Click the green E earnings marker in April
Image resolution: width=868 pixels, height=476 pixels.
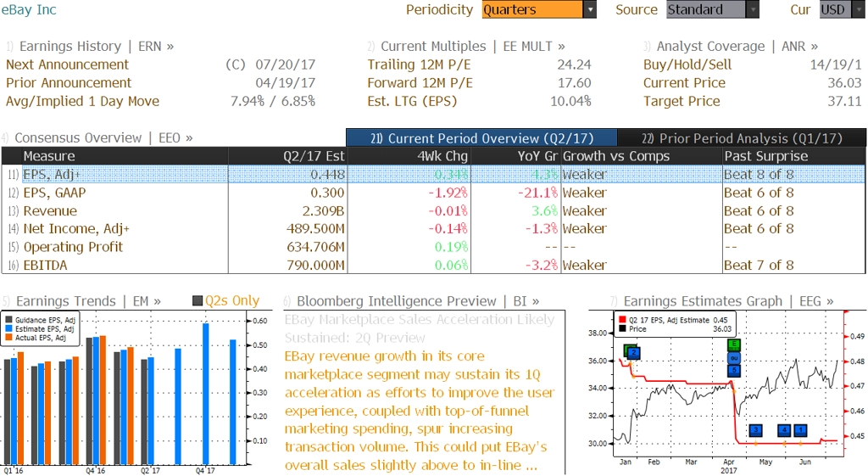733,344
